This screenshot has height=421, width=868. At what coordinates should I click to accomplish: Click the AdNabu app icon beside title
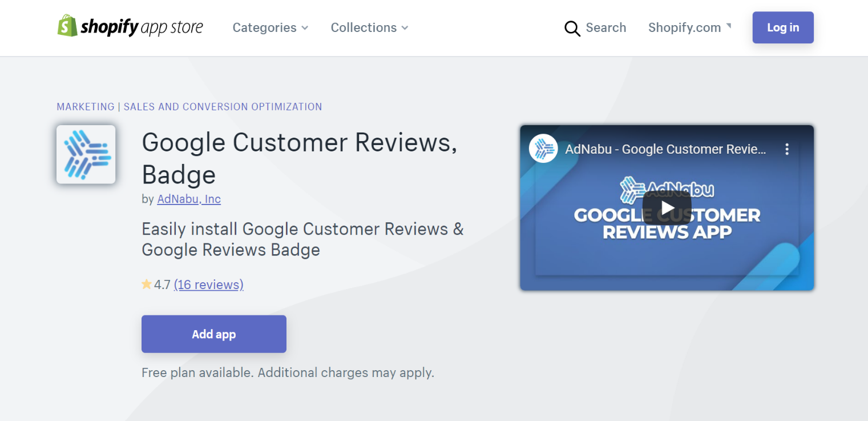tap(86, 154)
